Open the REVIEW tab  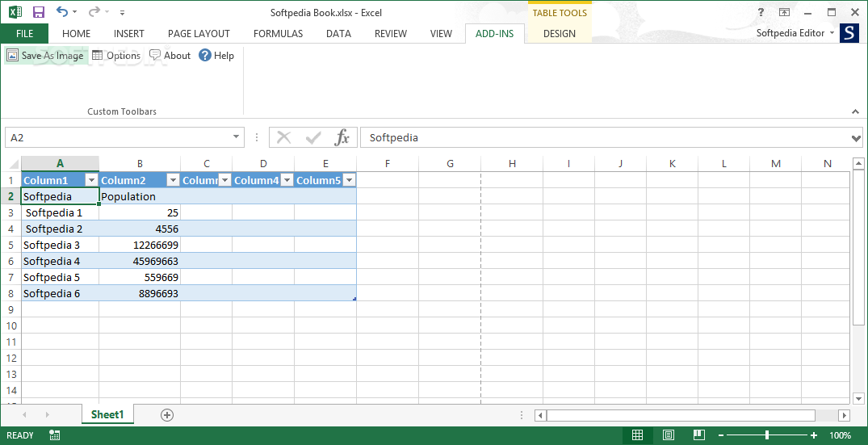coord(391,33)
